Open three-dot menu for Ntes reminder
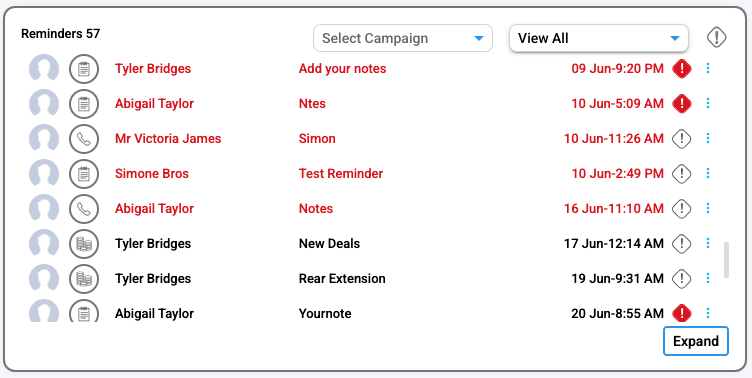 click(708, 104)
